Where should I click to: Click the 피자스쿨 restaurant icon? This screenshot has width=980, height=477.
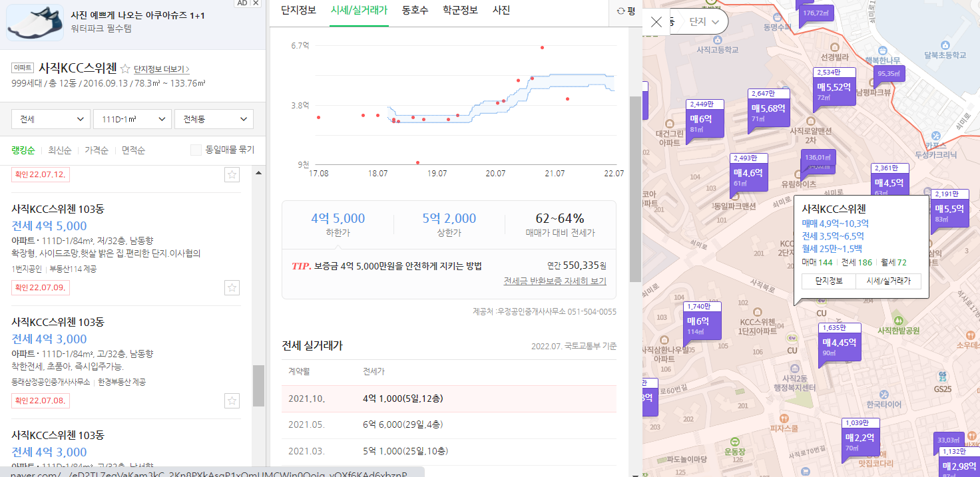click(x=786, y=418)
